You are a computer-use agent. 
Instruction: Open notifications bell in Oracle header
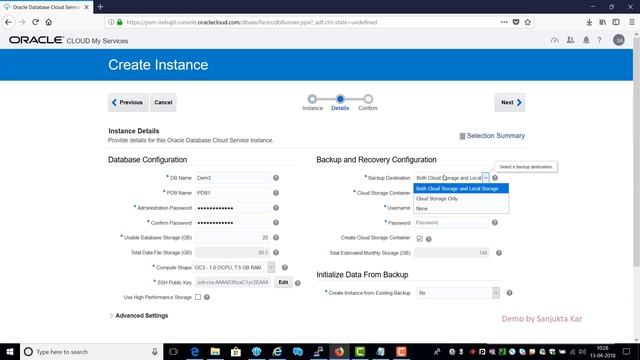point(586,40)
